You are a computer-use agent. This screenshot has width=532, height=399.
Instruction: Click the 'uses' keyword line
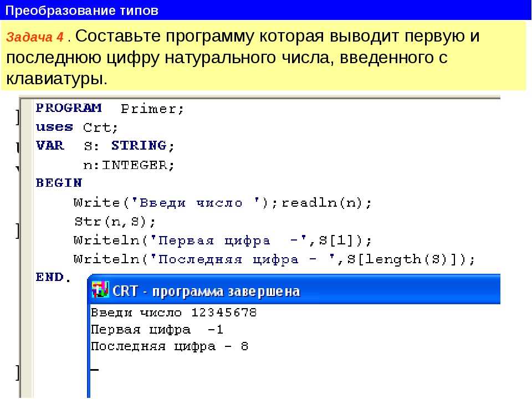(54, 127)
